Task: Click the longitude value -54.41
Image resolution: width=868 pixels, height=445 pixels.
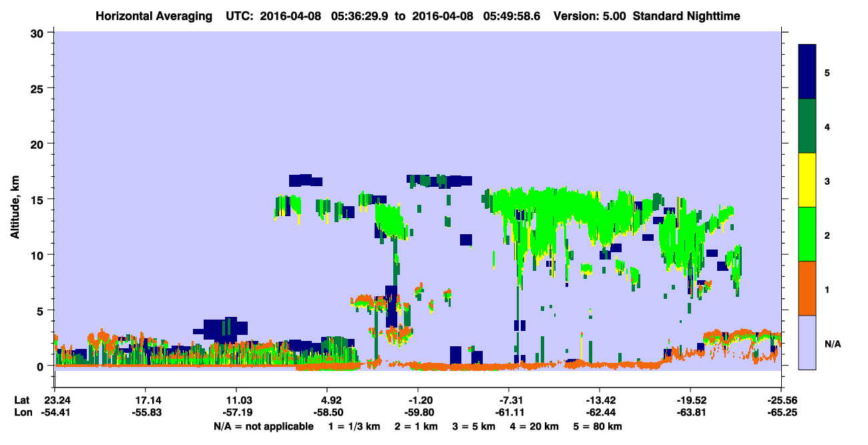Action: tap(55, 412)
